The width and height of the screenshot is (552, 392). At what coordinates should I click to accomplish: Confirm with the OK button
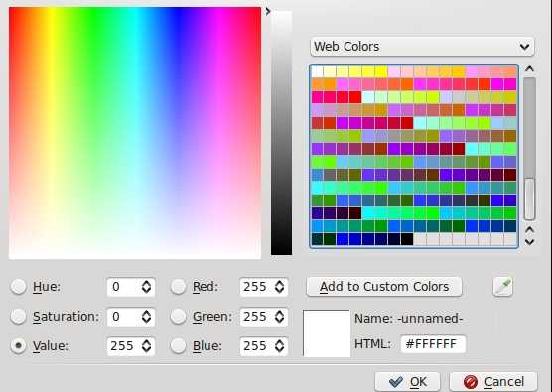[407, 382]
